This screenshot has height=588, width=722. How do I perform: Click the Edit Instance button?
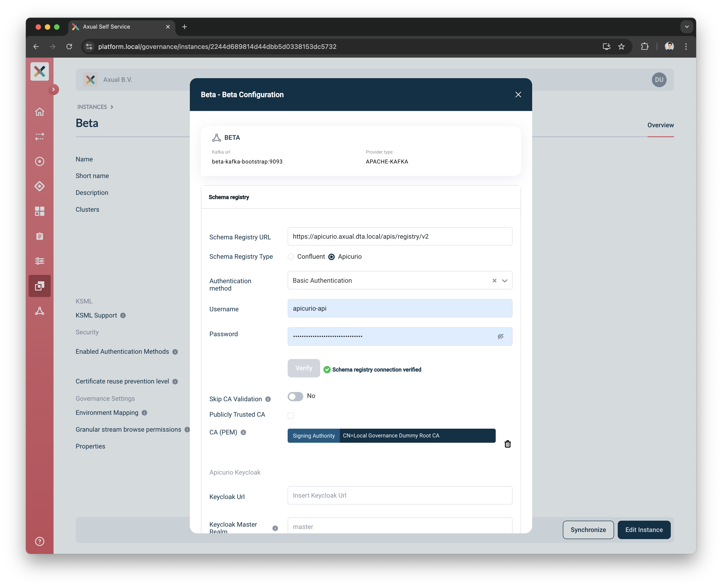pos(644,529)
